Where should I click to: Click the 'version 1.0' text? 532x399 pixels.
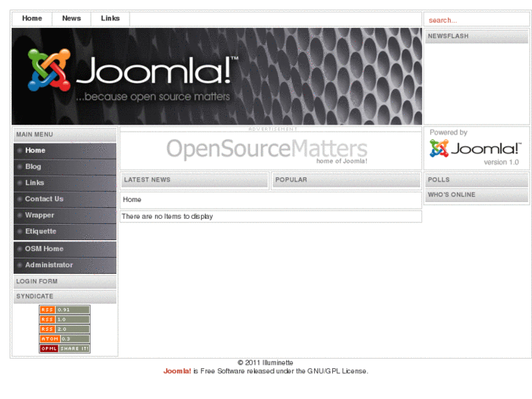(501, 163)
